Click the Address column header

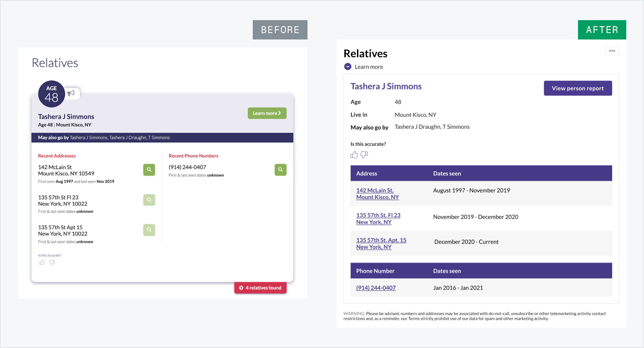click(367, 174)
